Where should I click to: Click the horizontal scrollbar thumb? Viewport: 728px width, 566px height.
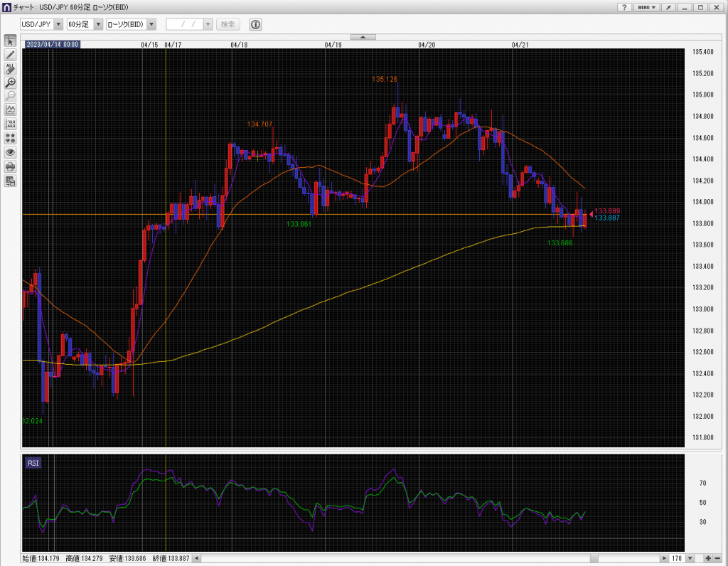[x=594, y=558]
